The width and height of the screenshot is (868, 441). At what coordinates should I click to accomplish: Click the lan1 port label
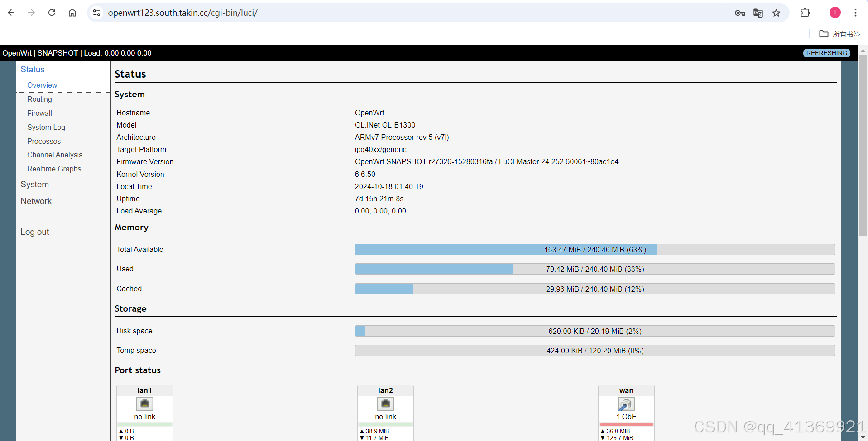[x=144, y=390]
